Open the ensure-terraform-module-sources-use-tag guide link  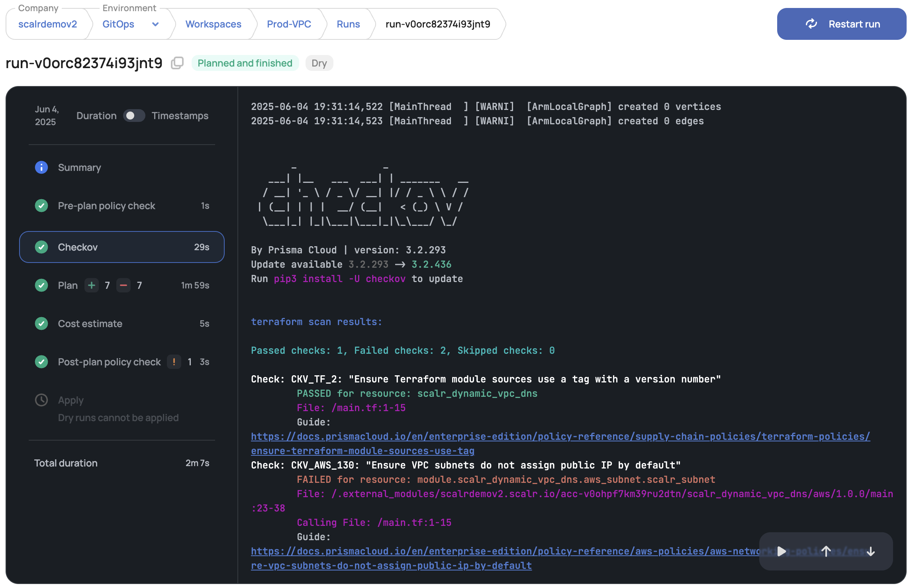click(x=560, y=444)
